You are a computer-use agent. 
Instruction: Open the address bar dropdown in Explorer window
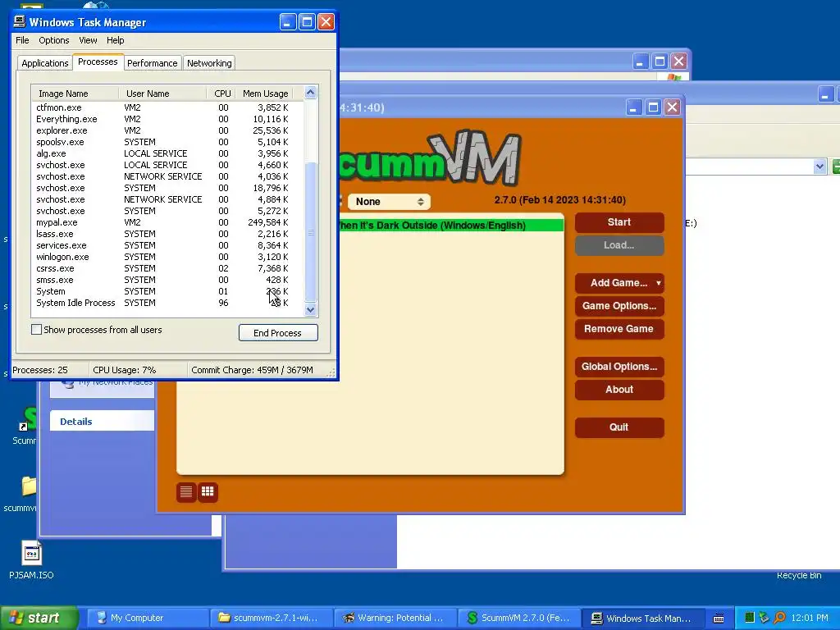819,167
